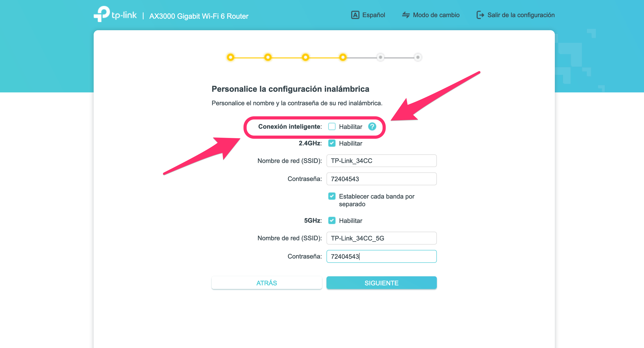The height and width of the screenshot is (348, 644).
Task: Click the last gray progress step dot
Action: [418, 57]
